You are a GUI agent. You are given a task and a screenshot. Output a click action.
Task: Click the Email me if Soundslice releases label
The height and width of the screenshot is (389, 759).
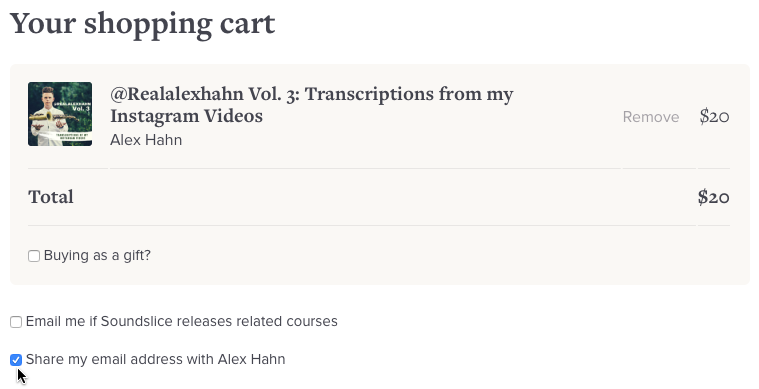click(x=182, y=321)
